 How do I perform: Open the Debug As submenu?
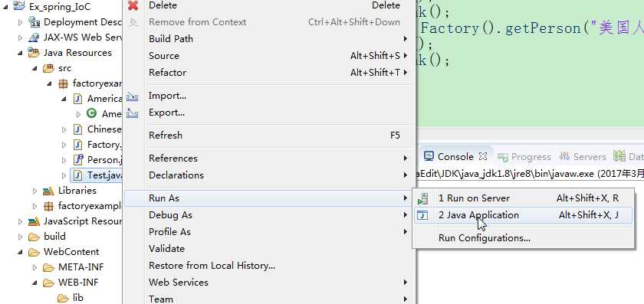(x=269, y=215)
